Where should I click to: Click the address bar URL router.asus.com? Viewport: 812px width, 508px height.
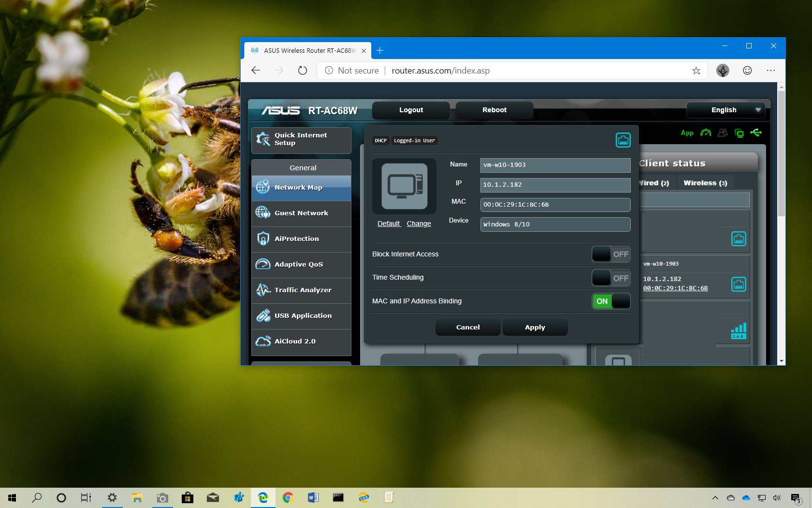tap(440, 71)
